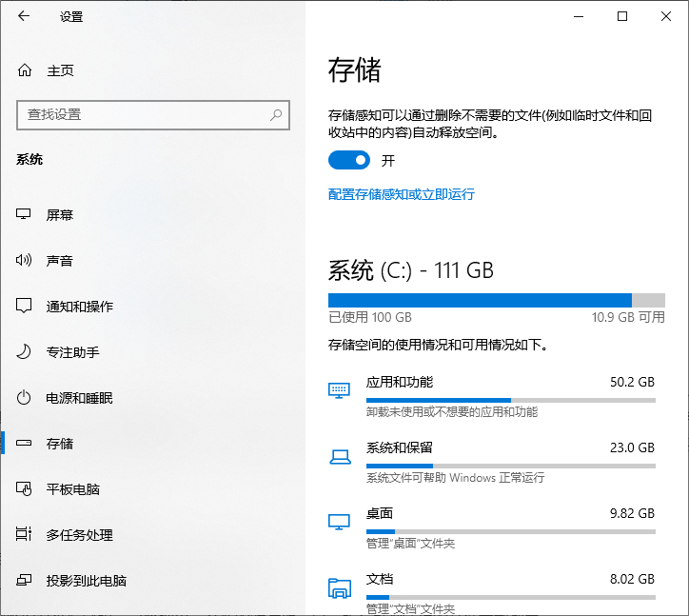This screenshot has width=689, height=616.
Task: Minimize the 设置 window
Action: pyautogui.click(x=579, y=16)
